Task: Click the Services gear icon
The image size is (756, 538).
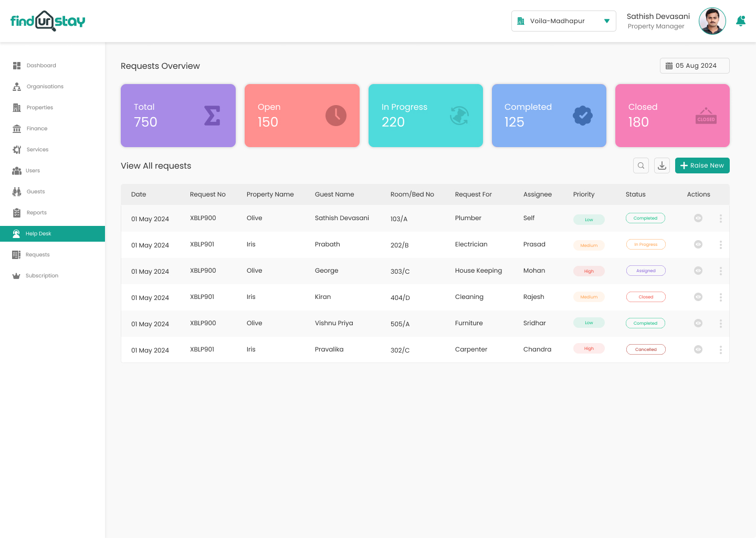Action: [x=17, y=150]
